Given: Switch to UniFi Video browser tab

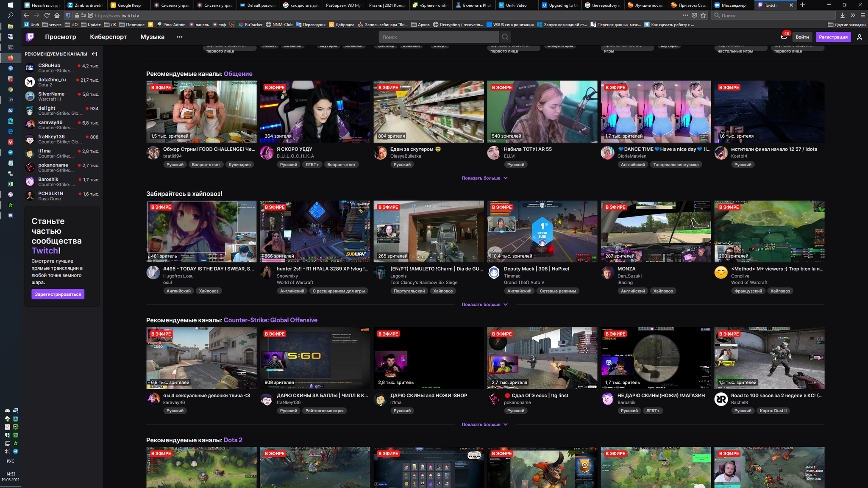Looking at the screenshot, I should 516,5.
